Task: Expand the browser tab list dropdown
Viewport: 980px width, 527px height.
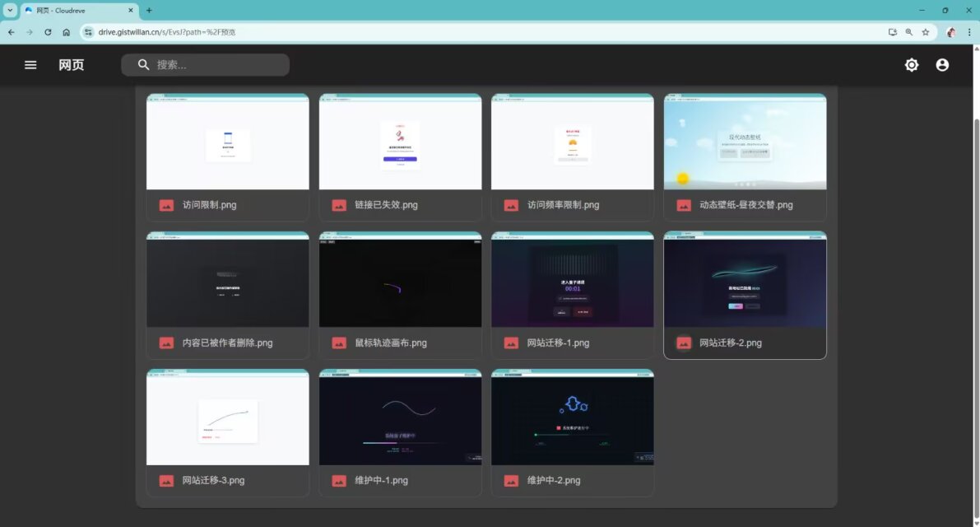Action: [x=11, y=10]
